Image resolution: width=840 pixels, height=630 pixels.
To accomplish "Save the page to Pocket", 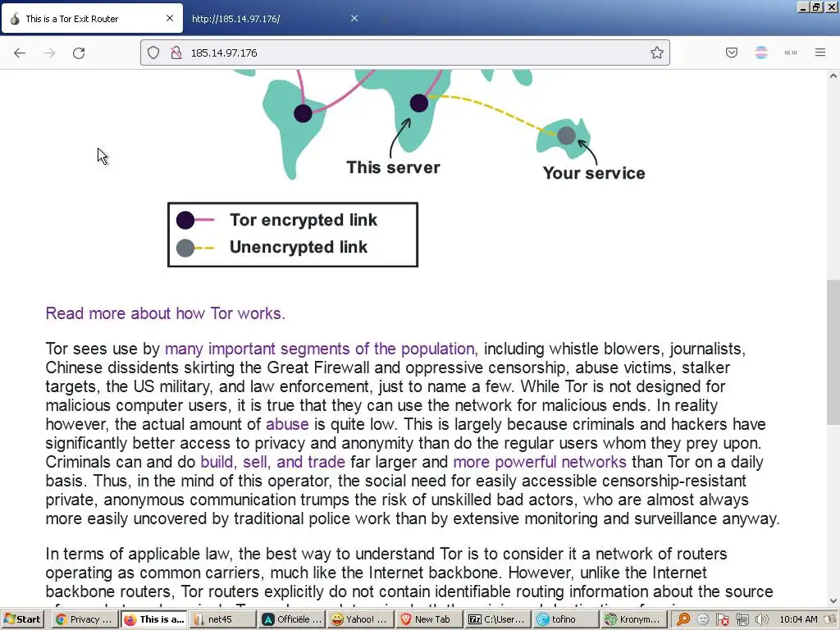I will click(731, 52).
